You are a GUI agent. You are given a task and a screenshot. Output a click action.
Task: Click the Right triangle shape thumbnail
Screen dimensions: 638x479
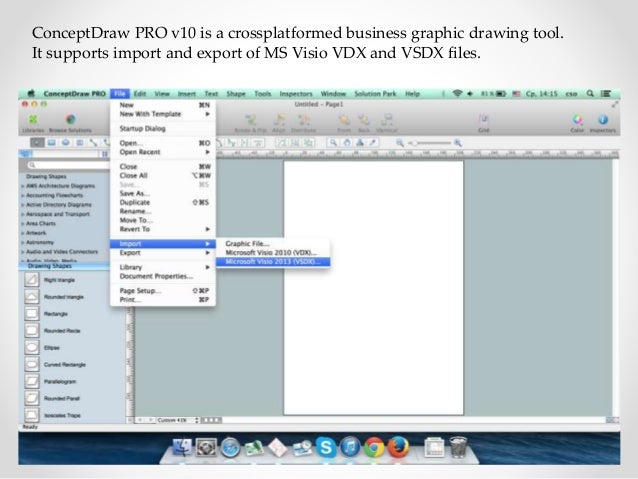(x=32, y=280)
